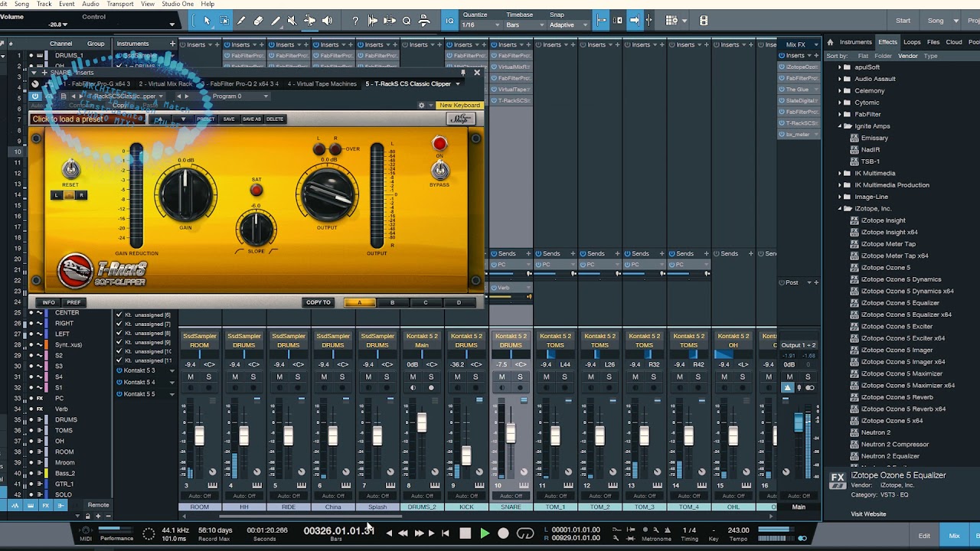The image size is (980, 551).
Task: Toggle the T-RackS plugin power button
Action: [x=35, y=96]
